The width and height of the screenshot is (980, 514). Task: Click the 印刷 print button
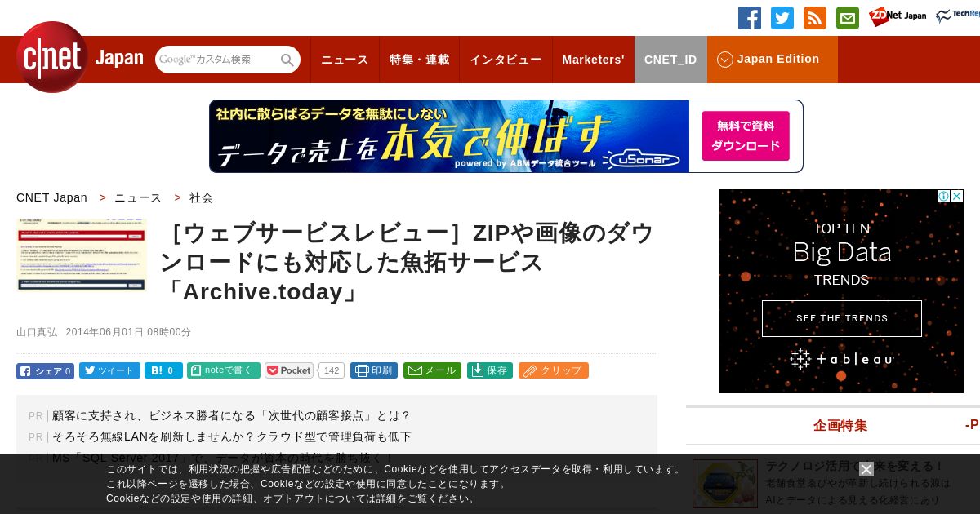(374, 370)
